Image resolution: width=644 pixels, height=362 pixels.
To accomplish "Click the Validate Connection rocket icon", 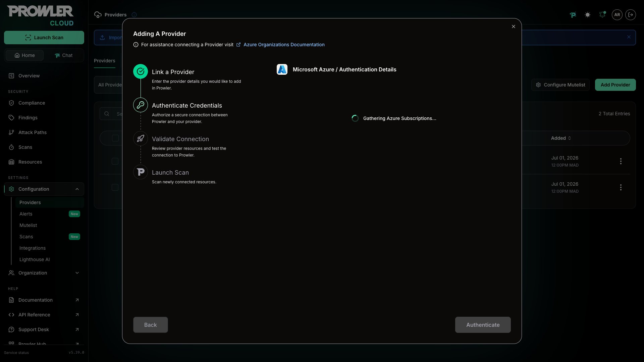I will pyautogui.click(x=141, y=138).
